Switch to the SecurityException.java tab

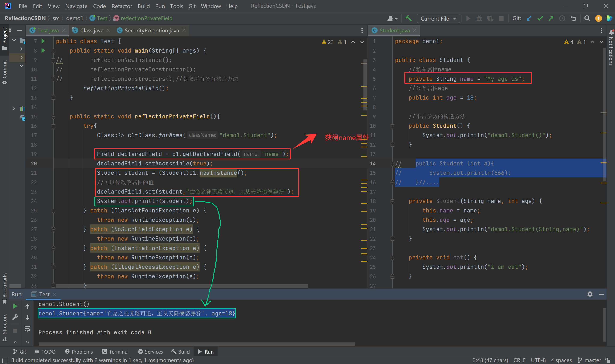coord(151,31)
